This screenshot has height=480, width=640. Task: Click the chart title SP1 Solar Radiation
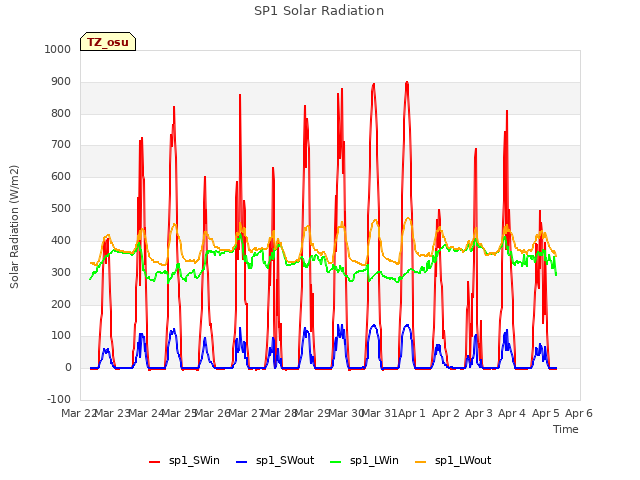(x=319, y=11)
